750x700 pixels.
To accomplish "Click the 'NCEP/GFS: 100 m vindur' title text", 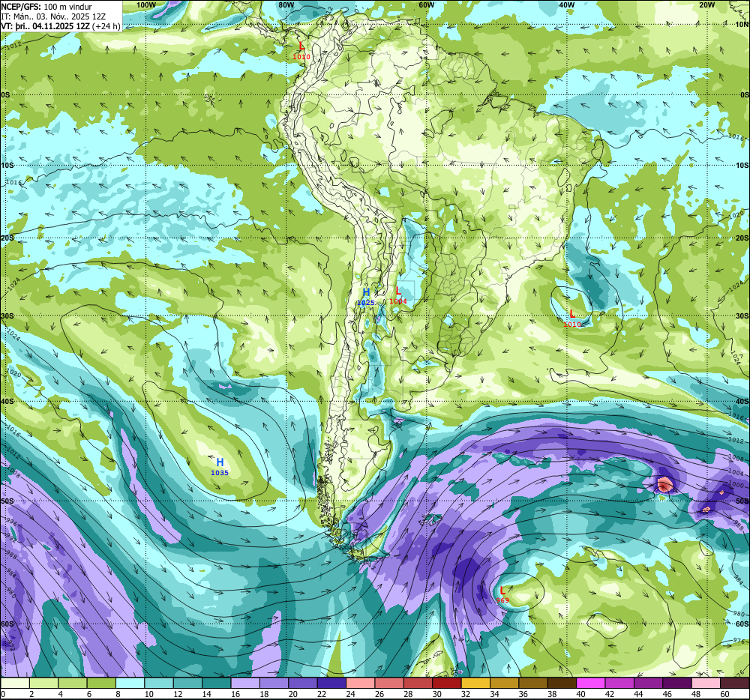I will [46, 7].
